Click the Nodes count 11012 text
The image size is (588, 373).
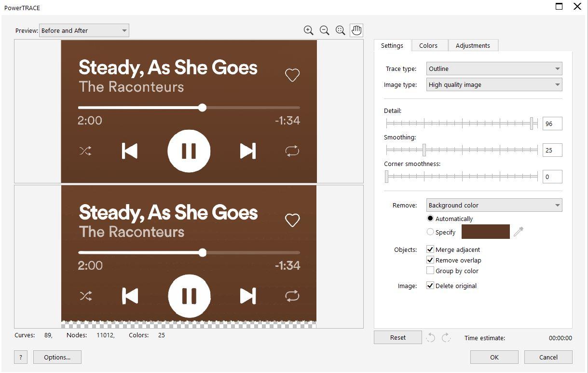pos(105,335)
